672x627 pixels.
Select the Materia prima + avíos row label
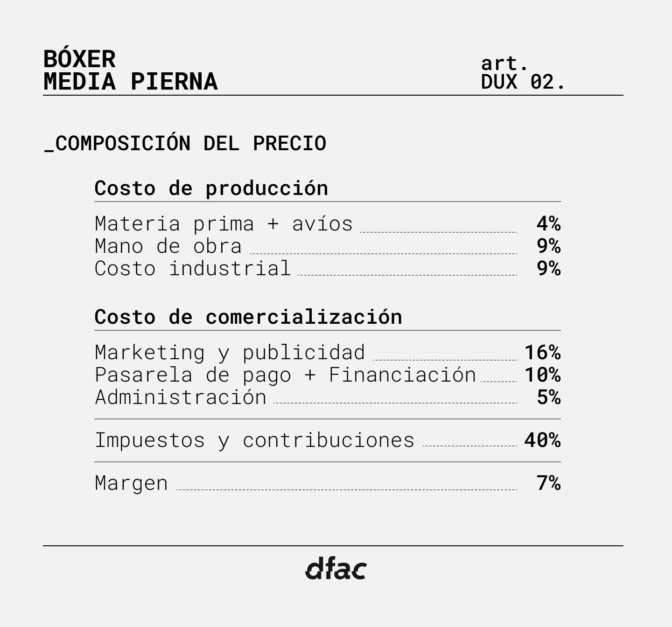pyautogui.click(x=224, y=224)
